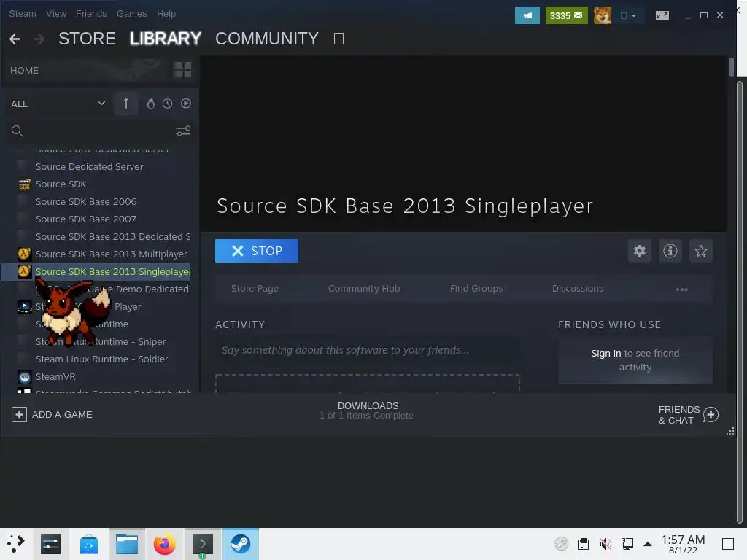Open the Find Groups link
747x560 pixels.
click(x=476, y=289)
